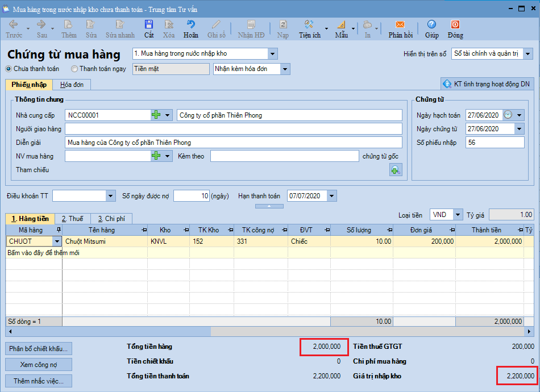Click the Người giao hàng input field

(x=234, y=129)
